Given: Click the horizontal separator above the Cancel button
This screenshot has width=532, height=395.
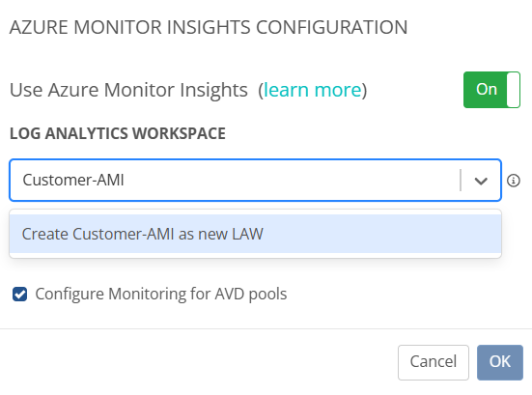Looking at the screenshot, I should coord(266,328).
